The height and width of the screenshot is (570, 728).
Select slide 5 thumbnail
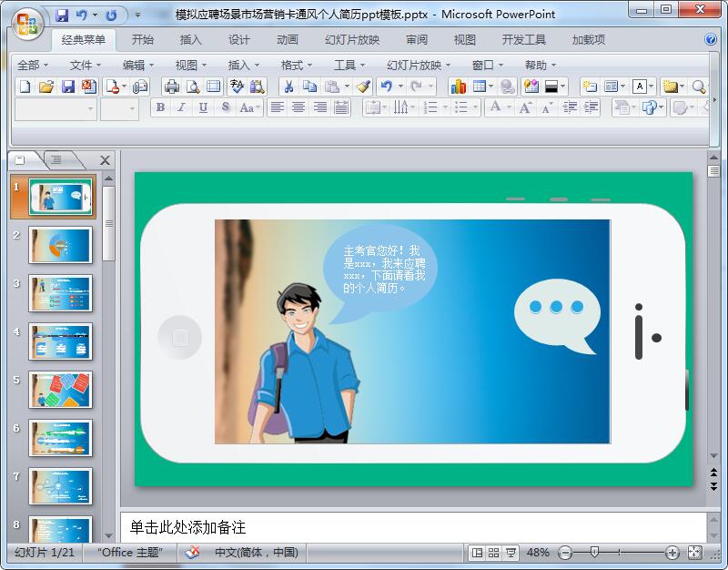(x=60, y=390)
